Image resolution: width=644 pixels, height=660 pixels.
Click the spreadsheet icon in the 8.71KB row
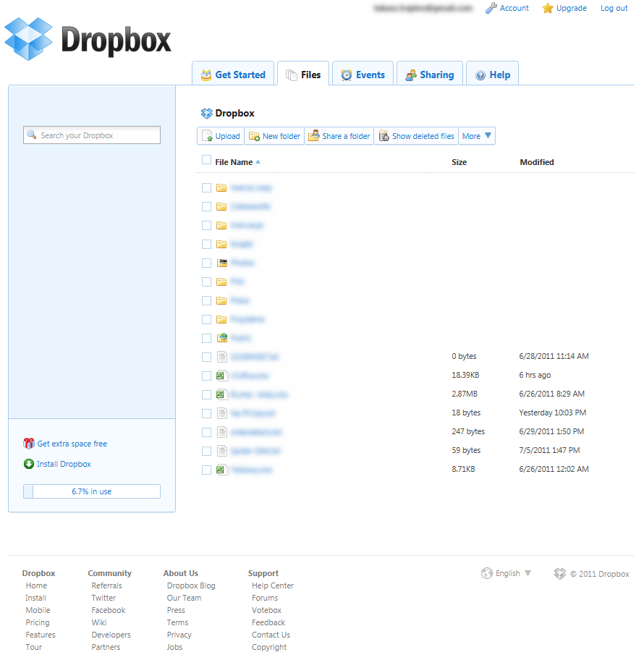221,470
